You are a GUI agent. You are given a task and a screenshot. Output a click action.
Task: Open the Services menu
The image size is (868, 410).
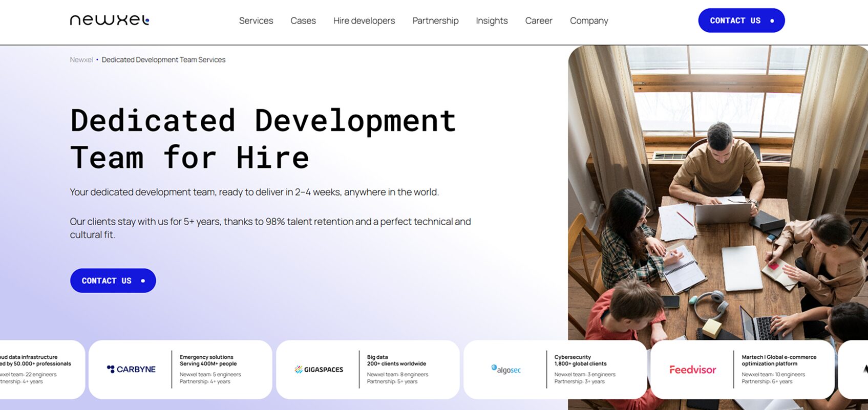point(256,20)
